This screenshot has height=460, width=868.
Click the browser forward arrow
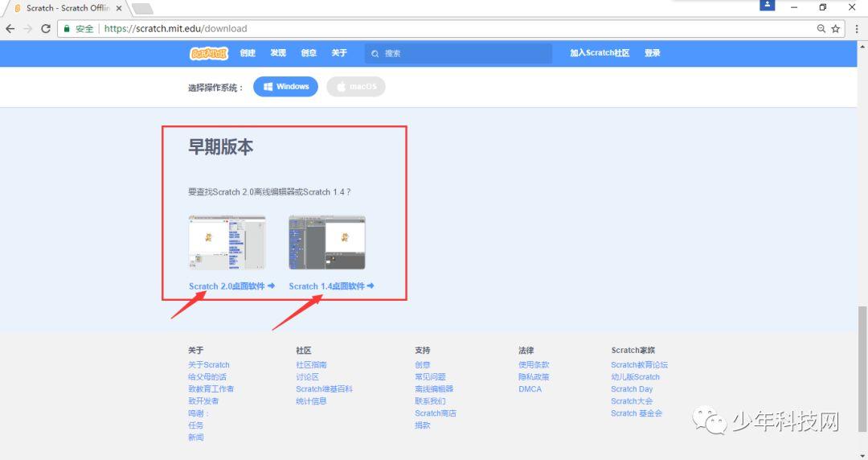tap(27, 29)
